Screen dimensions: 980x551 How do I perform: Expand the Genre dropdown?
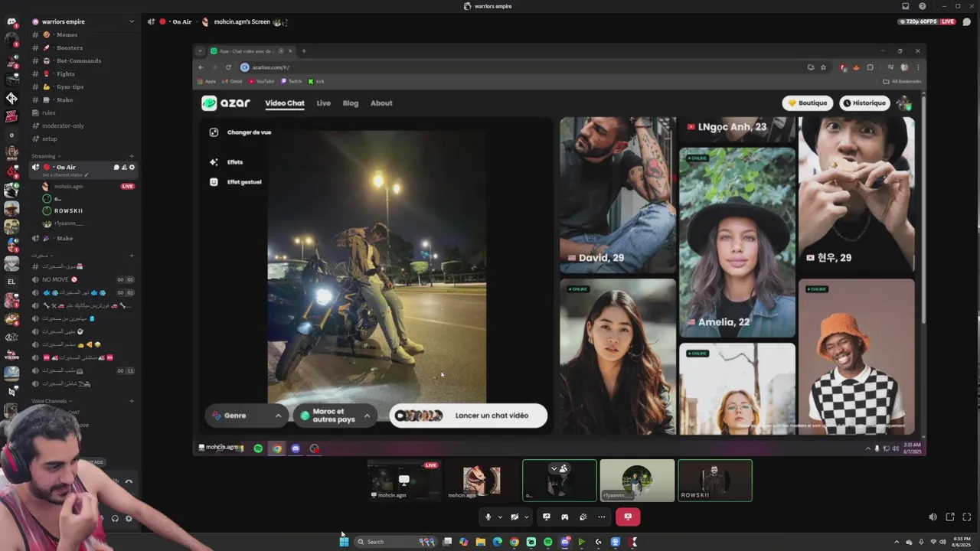point(247,416)
